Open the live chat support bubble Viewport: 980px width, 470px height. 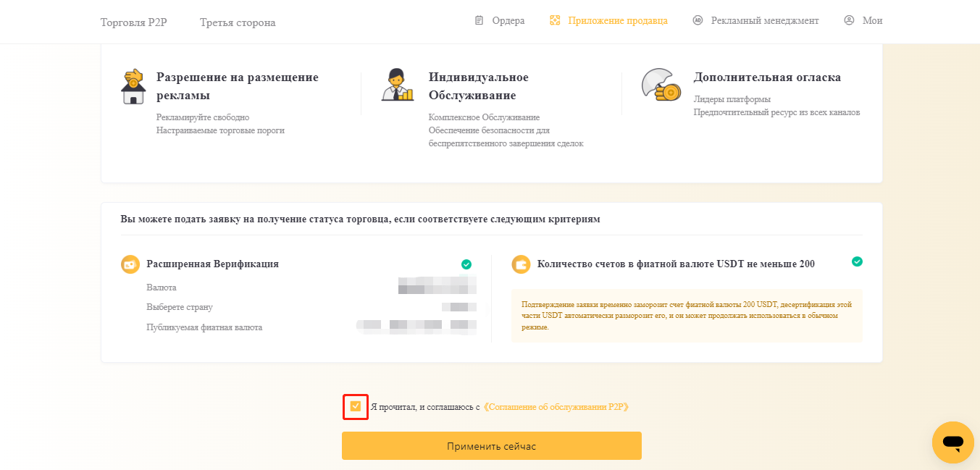(952, 442)
